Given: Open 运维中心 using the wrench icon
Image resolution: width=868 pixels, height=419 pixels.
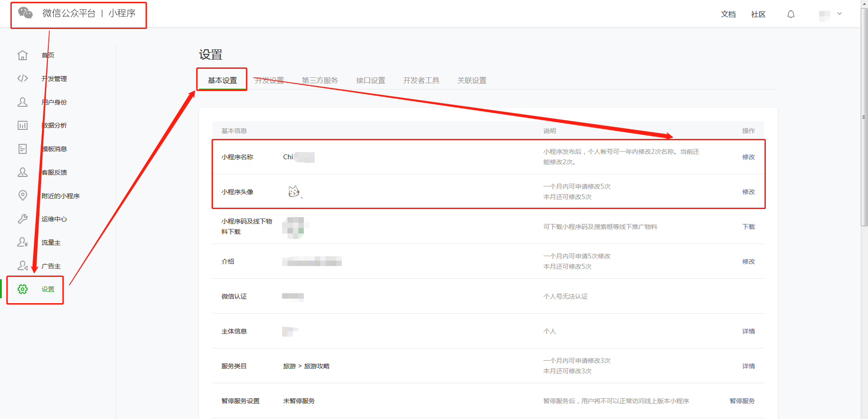Looking at the screenshot, I should pos(23,219).
